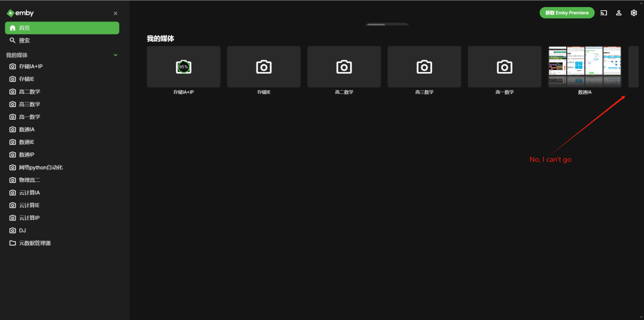This screenshot has height=320, width=644.
Task: Click the camera icon beside 物理高二
Action: click(12, 180)
